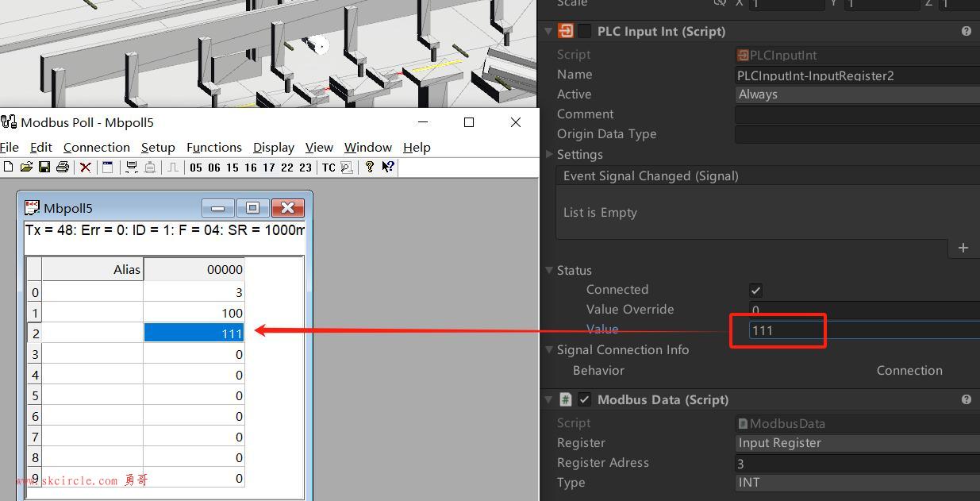This screenshot has width=980, height=501.
Task: Click function code 06 toolbar button
Action: point(214,168)
